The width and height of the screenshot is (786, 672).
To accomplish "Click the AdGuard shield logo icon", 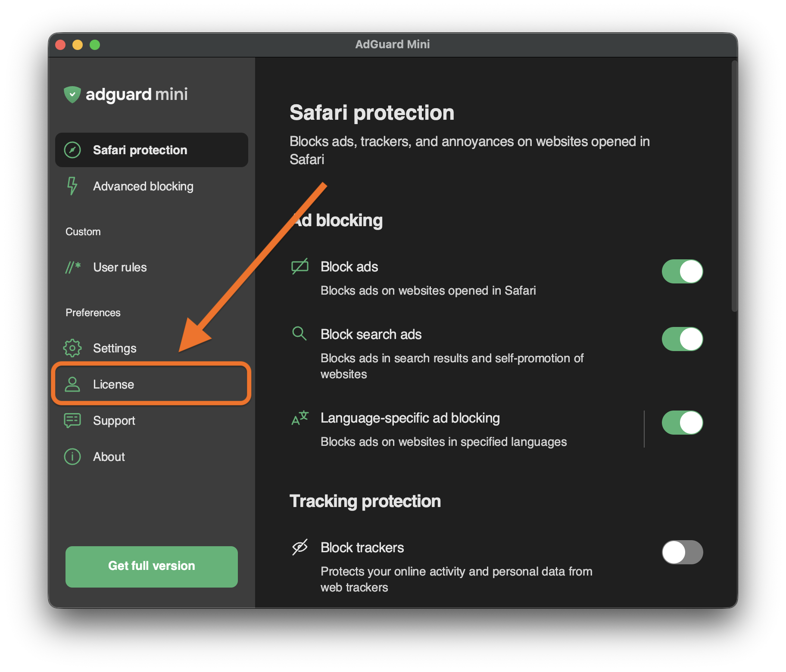I will pyautogui.click(x=72, y=94).
